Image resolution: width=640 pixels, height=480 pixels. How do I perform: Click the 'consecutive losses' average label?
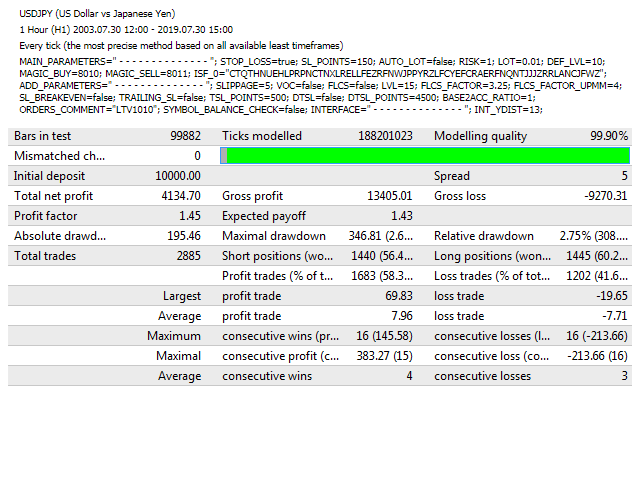(x=482, y=376)
